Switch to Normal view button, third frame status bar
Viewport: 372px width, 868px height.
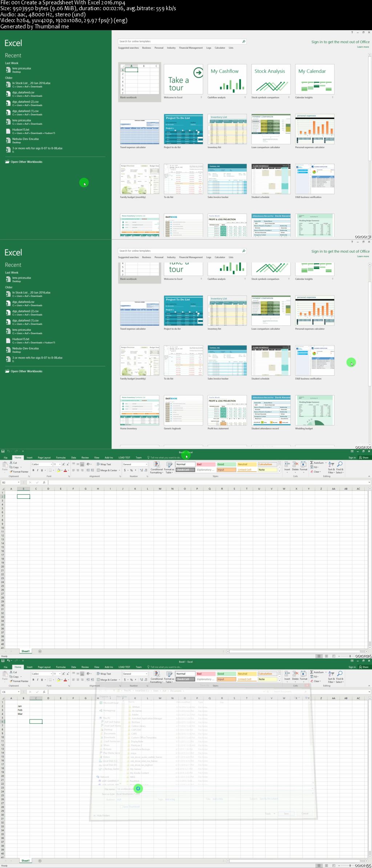(319, 656)
